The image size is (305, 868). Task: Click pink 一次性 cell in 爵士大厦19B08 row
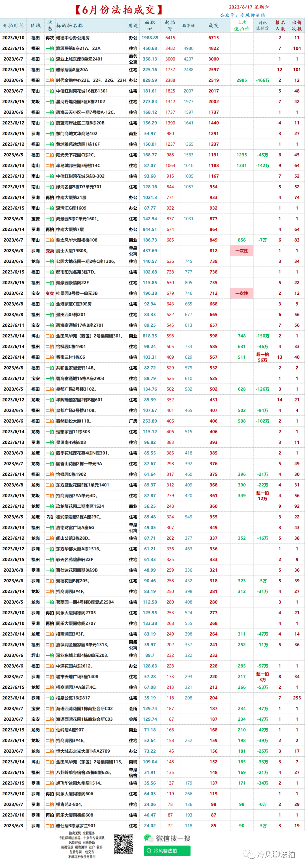coord(242,251)
